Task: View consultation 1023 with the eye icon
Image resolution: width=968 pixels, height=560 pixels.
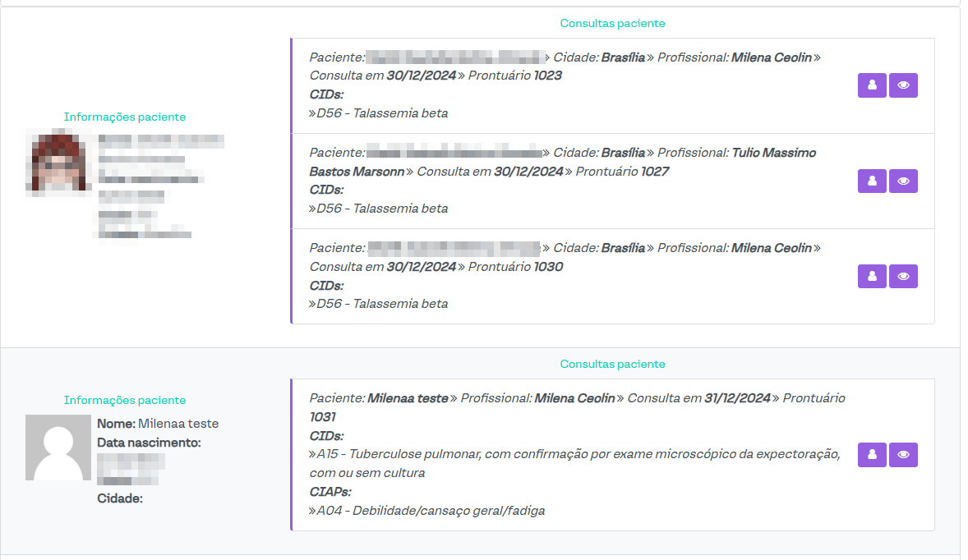Action: tap(903, 85)
